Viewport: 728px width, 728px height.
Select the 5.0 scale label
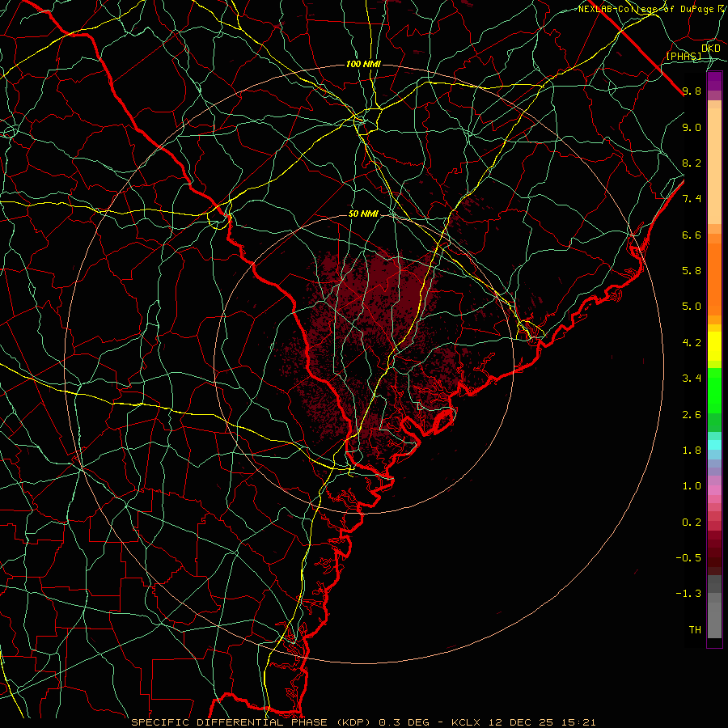692,307
